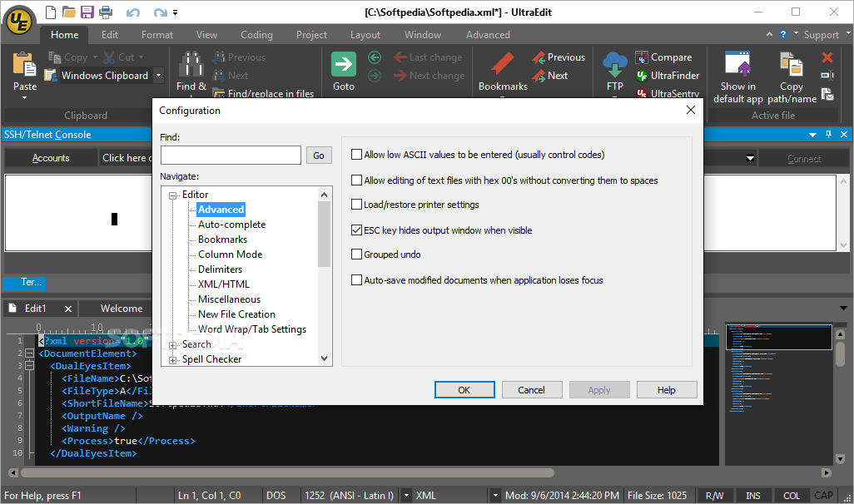Click the New file icon in quick access toolbar
This screenshot has width=854, height=504.
pyautogui.click(x=50, y=12)
